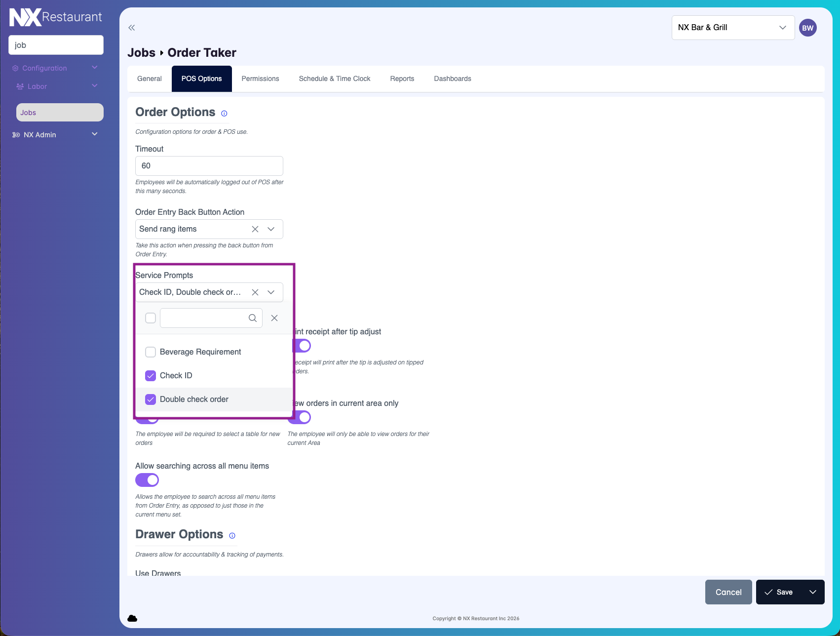Screen dimensions: 840x636
Task: Close the Service Prompts dropdown panel
Action: click(274, 318)
